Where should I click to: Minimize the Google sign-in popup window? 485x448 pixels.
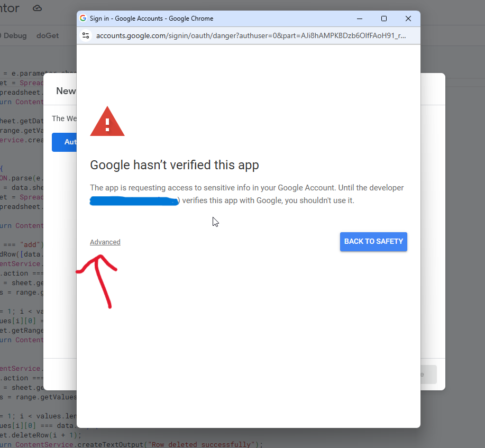point(360,19)
